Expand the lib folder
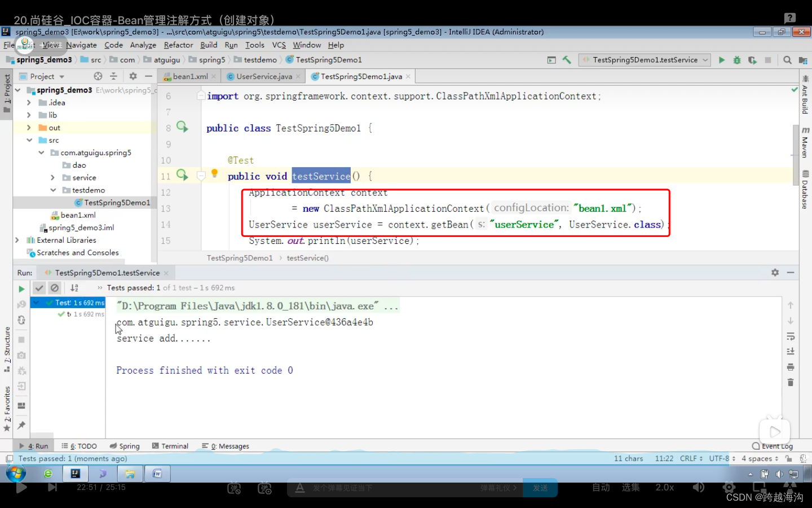Screen dimensions: 812x508 coord(29,115)
